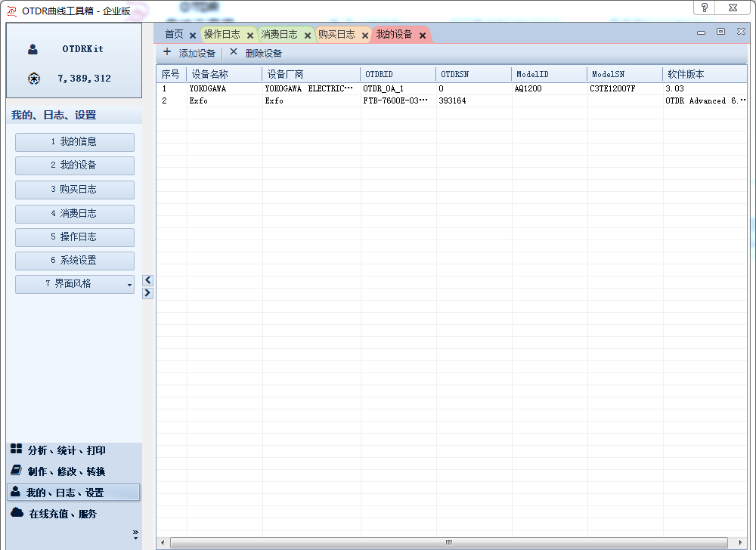The image size is (756, 550).
Task: Select the YOKOGAWA device row
Action: pos(208,88)
